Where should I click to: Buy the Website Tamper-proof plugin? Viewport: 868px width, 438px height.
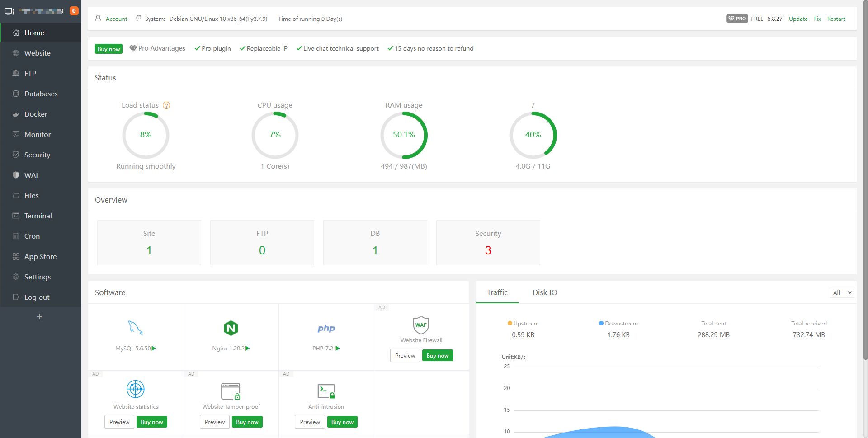[247, 422]
